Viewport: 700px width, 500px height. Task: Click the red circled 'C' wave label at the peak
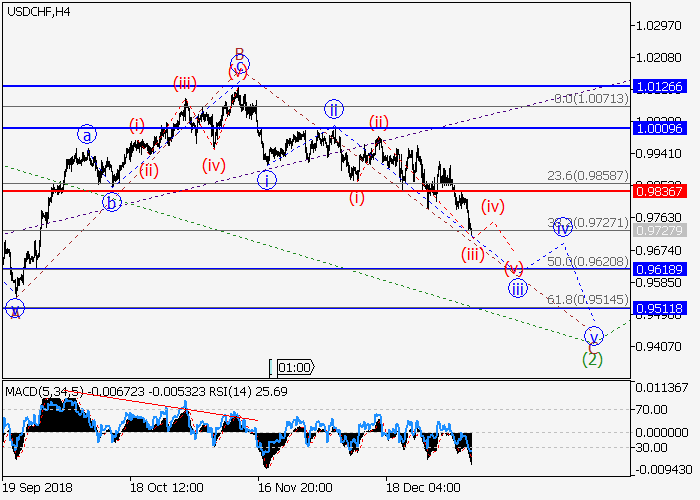click(238, 69)
